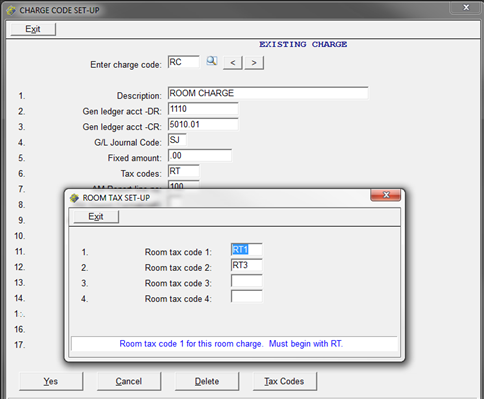Click the Gen ledger acct -CR field
The image size is (484, 399).
(x=203, y=124)
